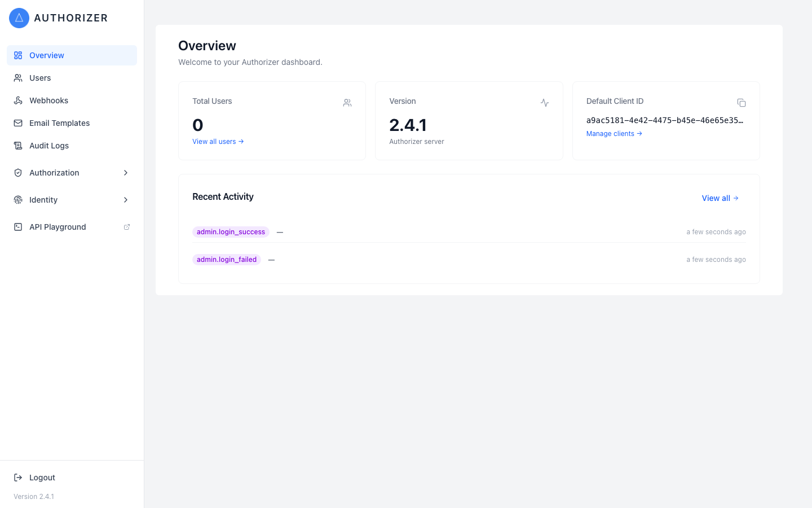Copy the Default Client ID with copy icon

coord(742,103)
